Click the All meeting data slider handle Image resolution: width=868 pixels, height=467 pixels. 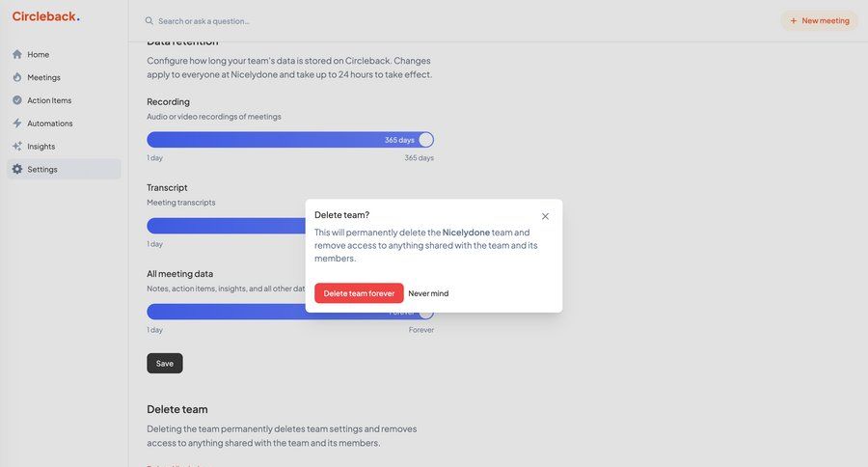pyautogui.click(x=425, y=313)
